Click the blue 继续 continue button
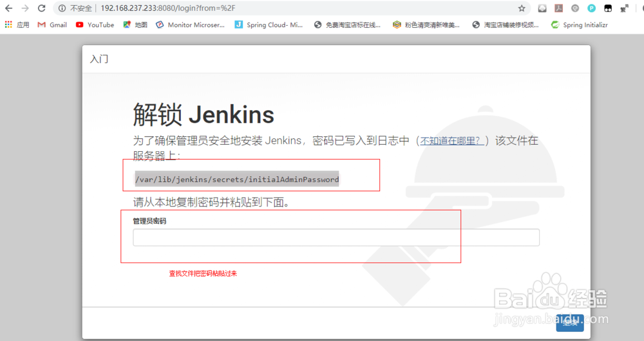Screen dimensions: 644x341 click(x=570, y=323)
